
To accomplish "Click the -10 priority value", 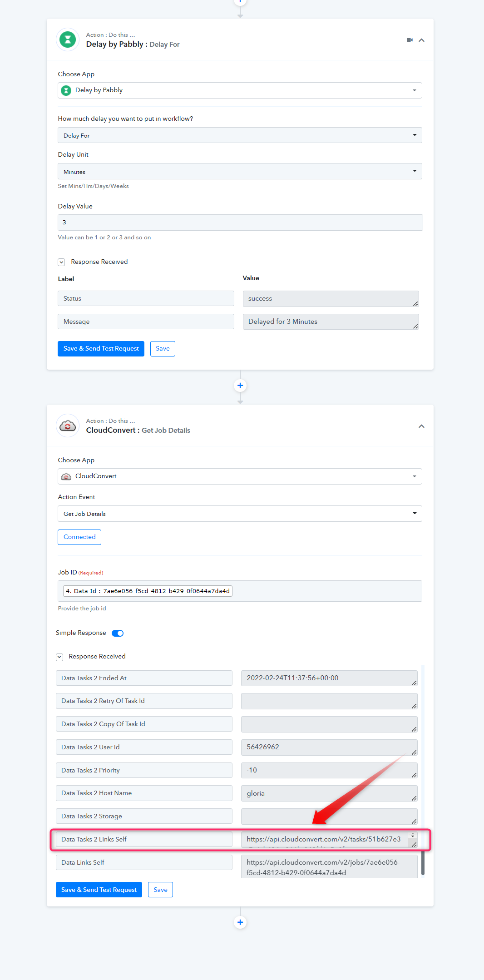I will 329,770.
